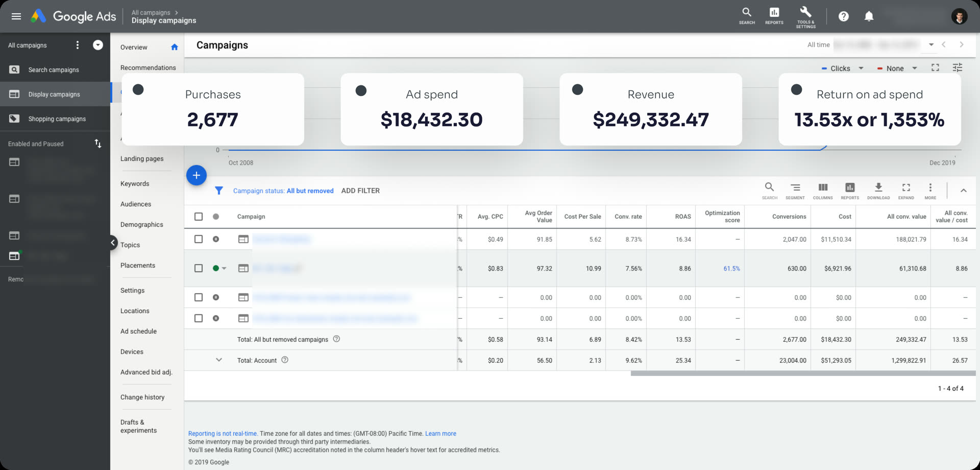Open All campaigns more options dots
This screenshot has height=470, width=980.
click(78, 45)
